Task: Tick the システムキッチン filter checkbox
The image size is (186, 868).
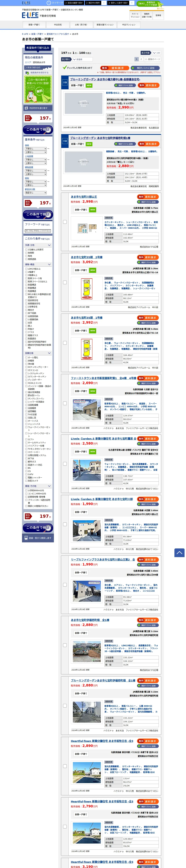Action: (26, 373)
